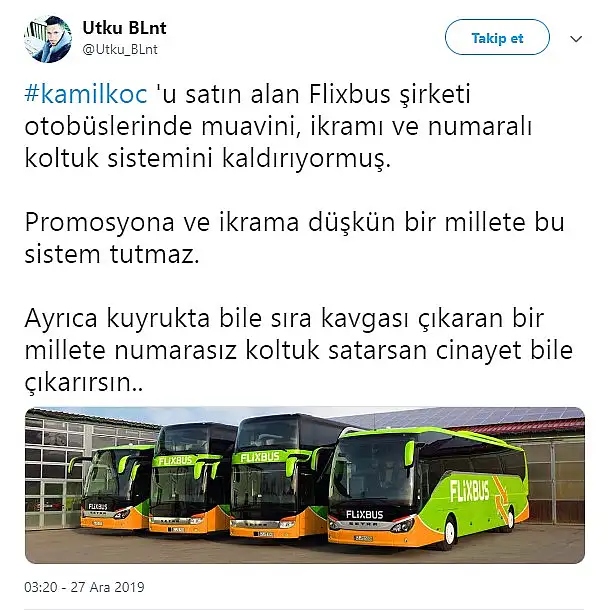Click the paragraph starting with Ayrıca kuyrukta
The width and height of the screenshot is (608, 610).
(x=298, y=350)
